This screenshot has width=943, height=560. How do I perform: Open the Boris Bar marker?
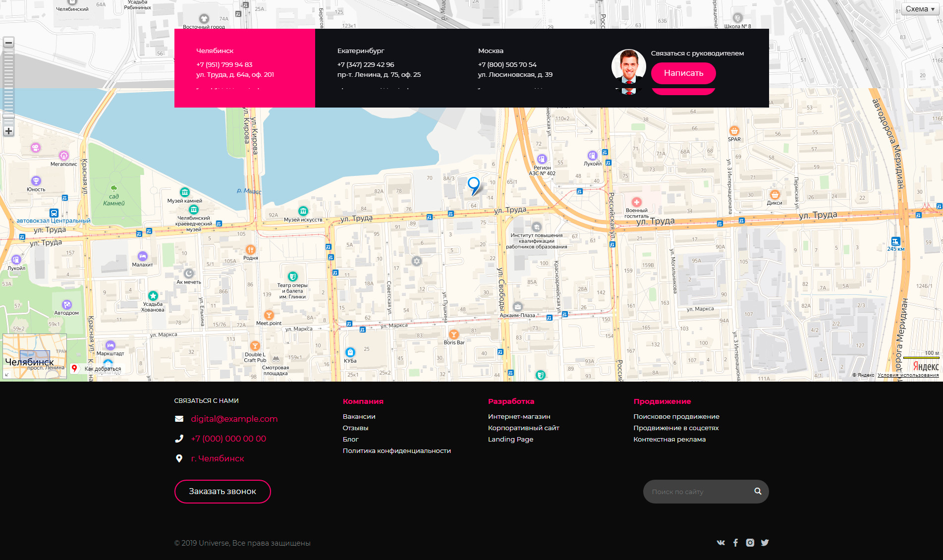point(454,335)
